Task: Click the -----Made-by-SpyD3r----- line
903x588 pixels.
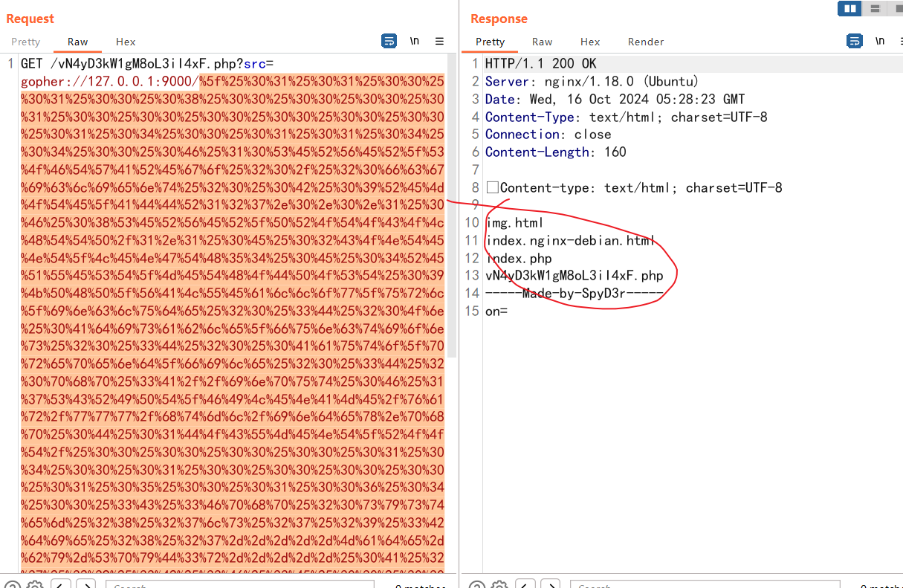Action: tap(574, 293)
